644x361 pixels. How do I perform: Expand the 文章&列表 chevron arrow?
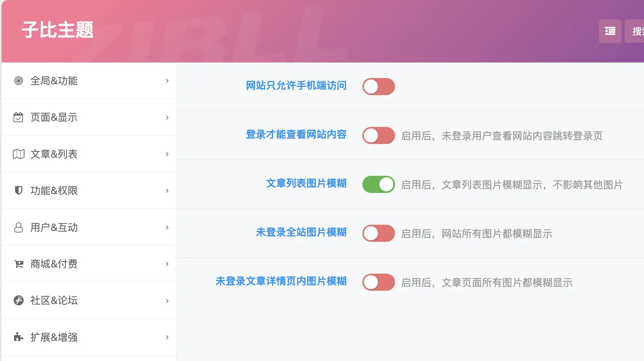[x=167, y=154]
